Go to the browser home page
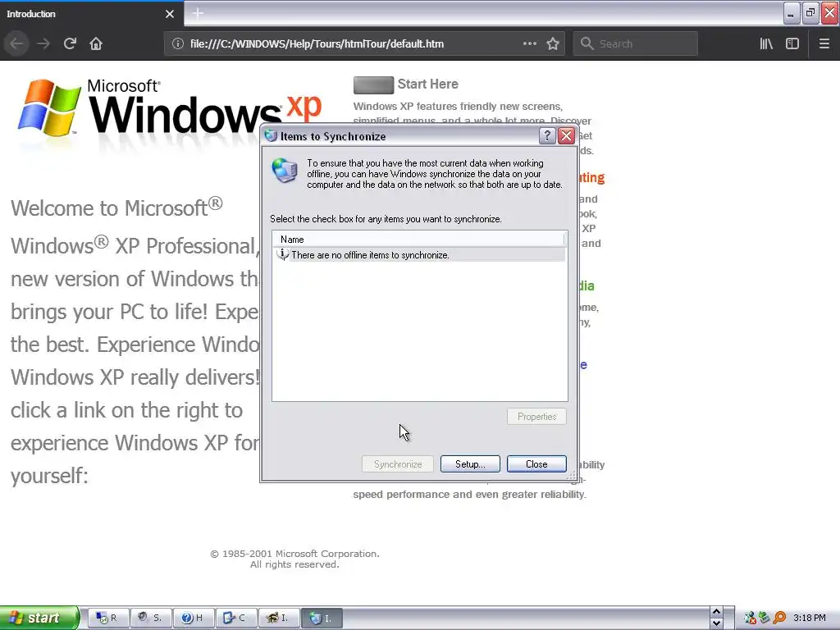The height and width of the screenshot is (630, 840). tap(96, 43)
